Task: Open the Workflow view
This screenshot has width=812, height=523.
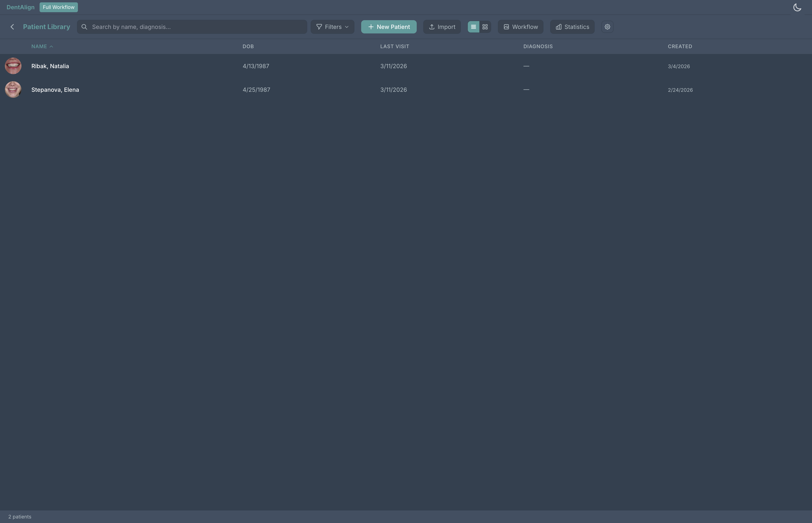Action: click(x=521, y=27)
